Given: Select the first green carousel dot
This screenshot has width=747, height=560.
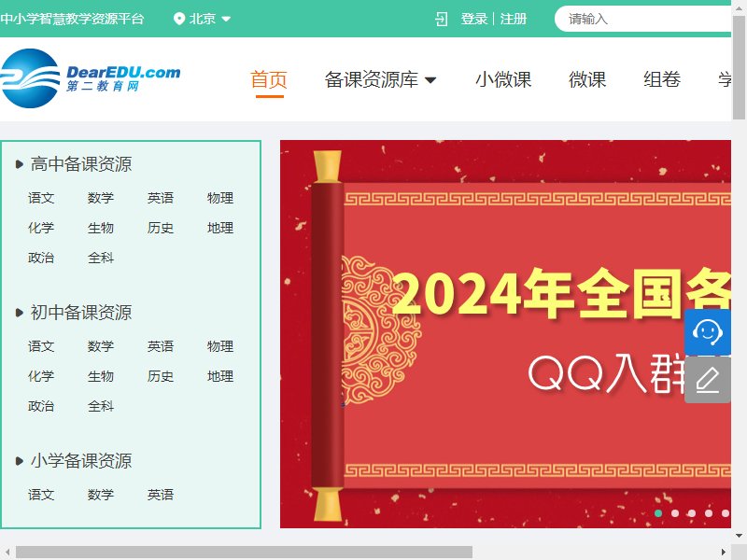Looking at the screenshot, I should 658,513.
